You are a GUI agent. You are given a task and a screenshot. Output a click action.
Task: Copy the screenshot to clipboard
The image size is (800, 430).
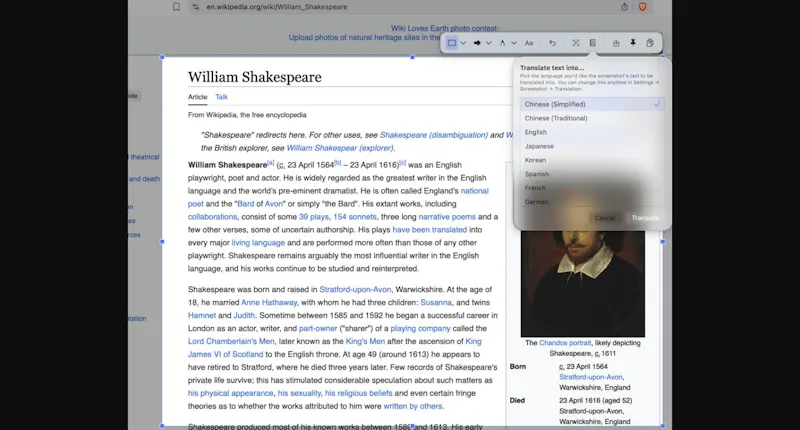[649, 43]
